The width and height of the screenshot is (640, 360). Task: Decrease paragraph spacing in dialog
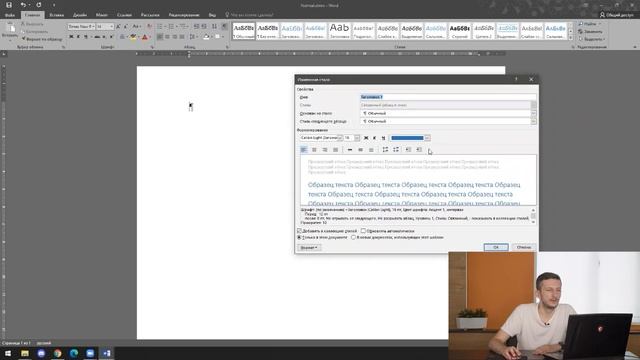click(x=396, y=150)
